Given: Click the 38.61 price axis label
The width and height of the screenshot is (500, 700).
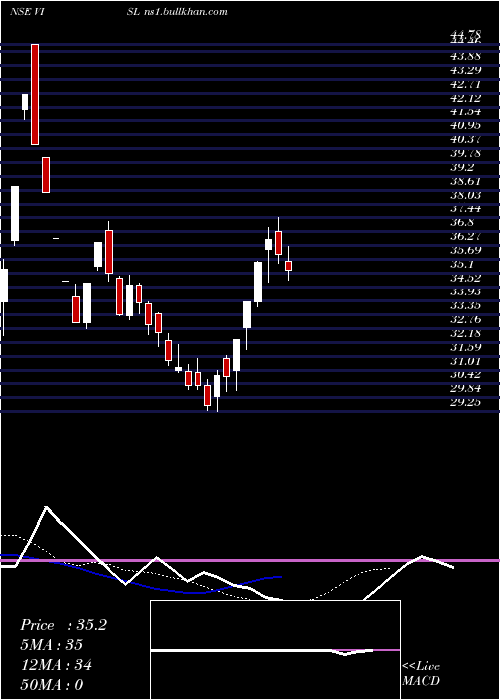Looking at the screenshot, I should tap(465, 181).
